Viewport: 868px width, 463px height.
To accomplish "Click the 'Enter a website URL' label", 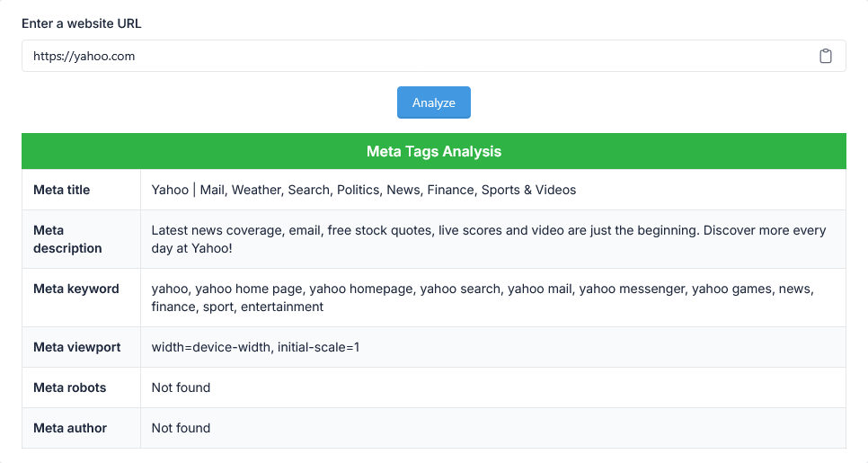I will (x=82, y=23).
